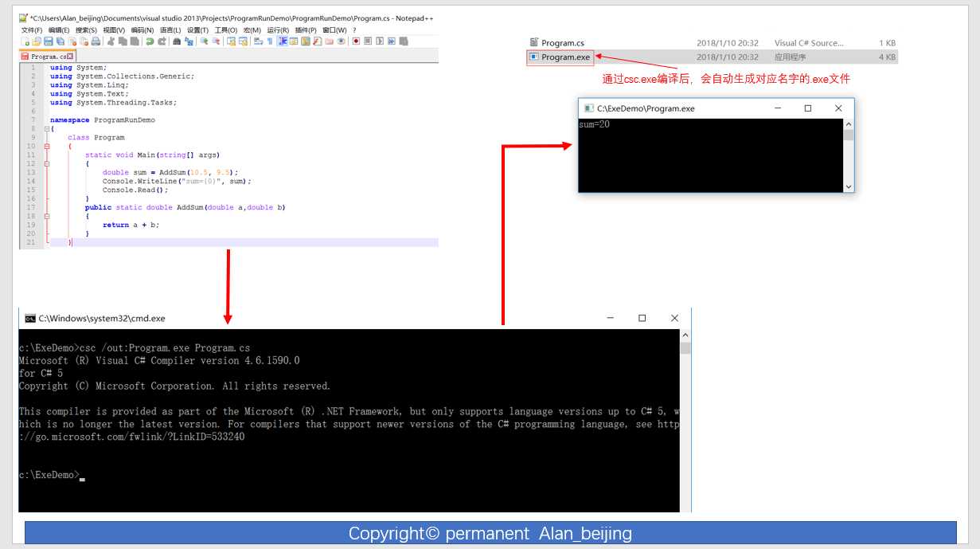Collapse the namespace fold marker on line 8
This screenshot has height=549, width=980.
point(46,128)
